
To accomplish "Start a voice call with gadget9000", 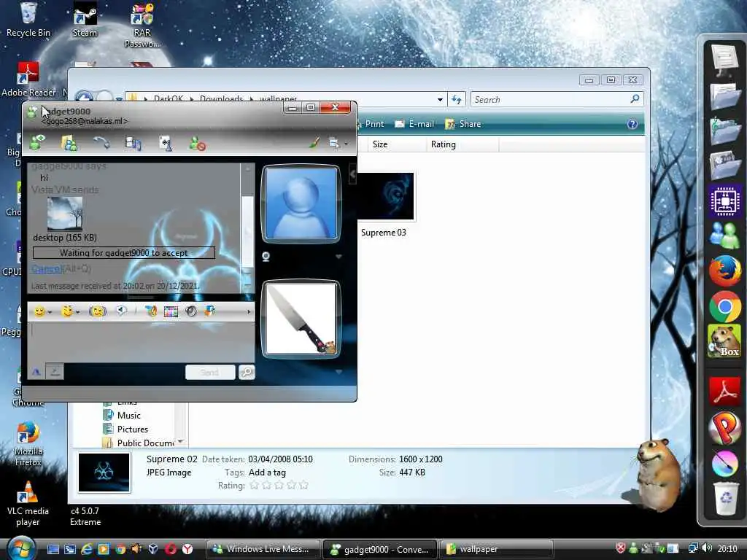I will pyautogui.click(x=101, y=142).
